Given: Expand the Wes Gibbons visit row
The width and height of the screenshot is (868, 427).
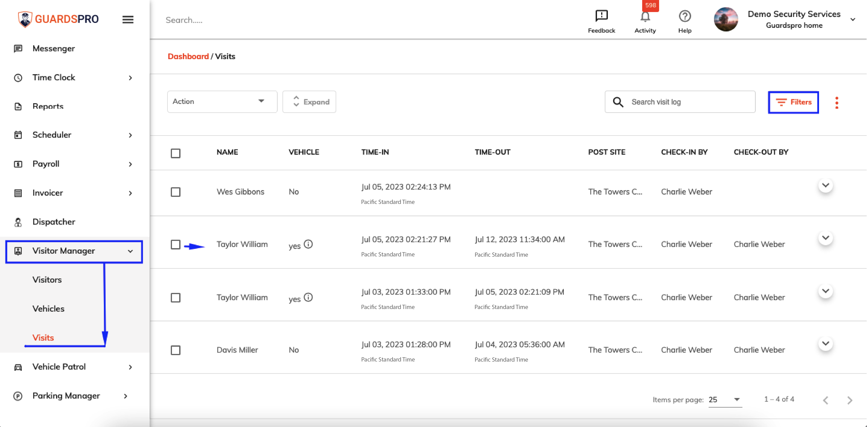Looking at the screenshot, I should [825, 186].
